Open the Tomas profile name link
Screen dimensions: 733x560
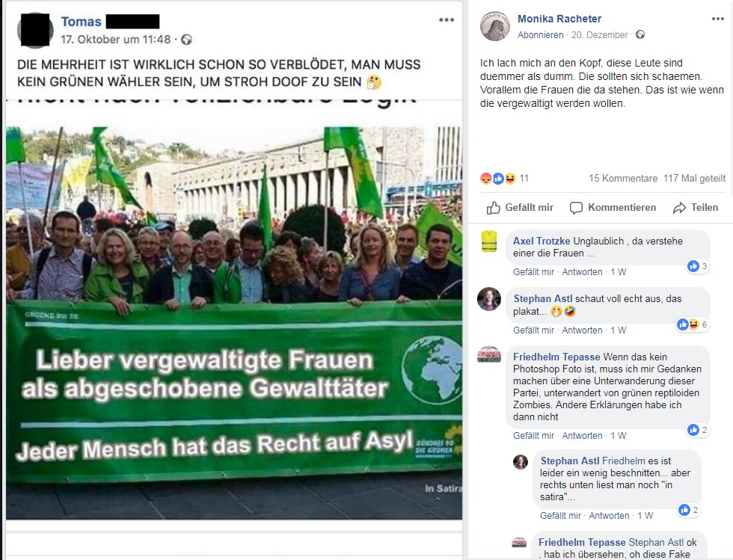coord(82,22)
